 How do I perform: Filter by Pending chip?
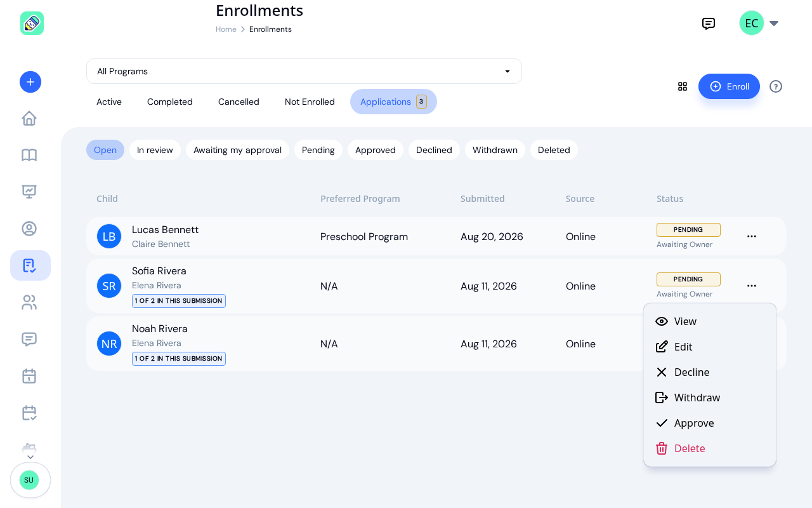coord(318,150)
